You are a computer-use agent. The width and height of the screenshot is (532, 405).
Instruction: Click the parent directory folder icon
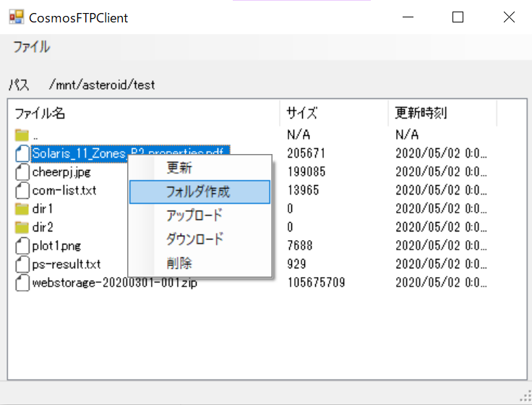(22, 135)
